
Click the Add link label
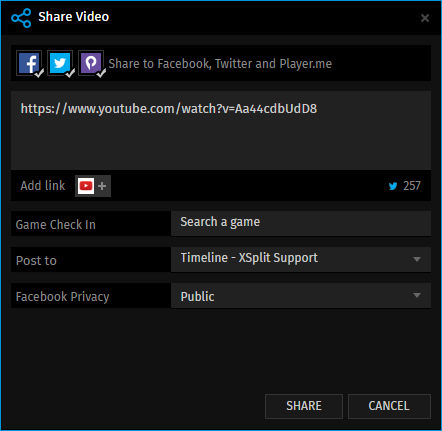[43, 186]
